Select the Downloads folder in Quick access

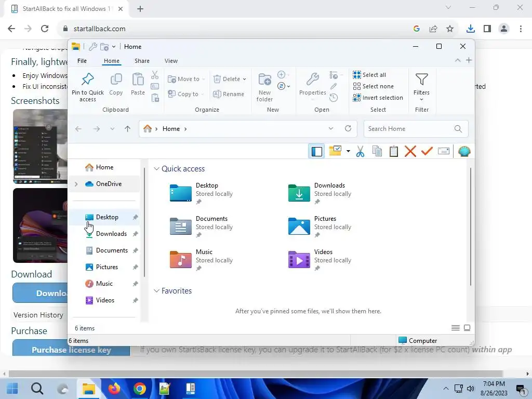click(320, 193)
